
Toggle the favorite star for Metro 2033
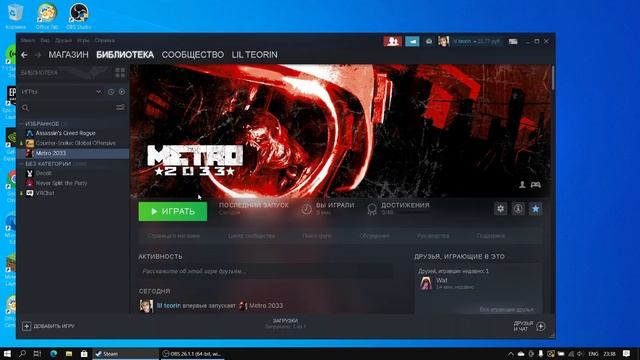point(536,209)
